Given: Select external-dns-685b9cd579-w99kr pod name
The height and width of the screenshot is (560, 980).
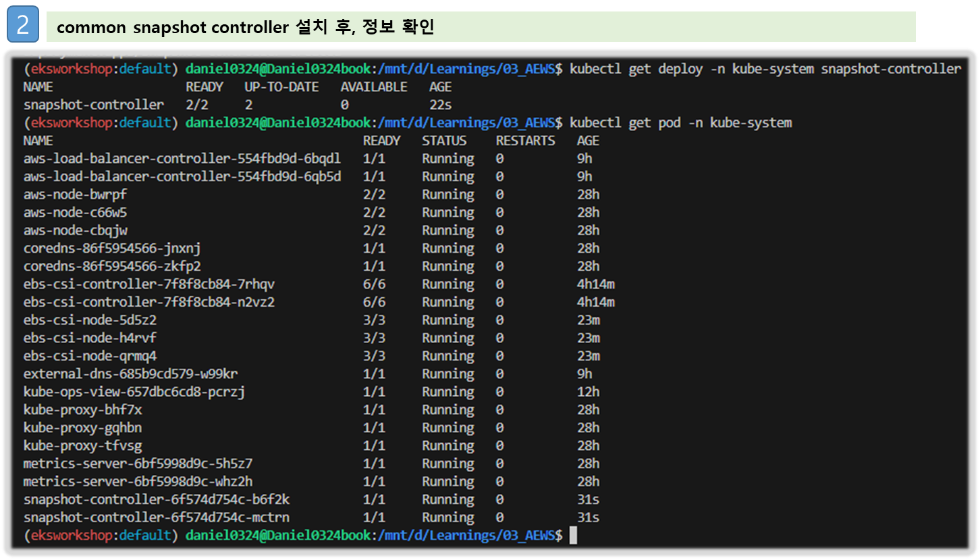Looking at the screenshot, I should pyautogui.click(x=131, y=374).
